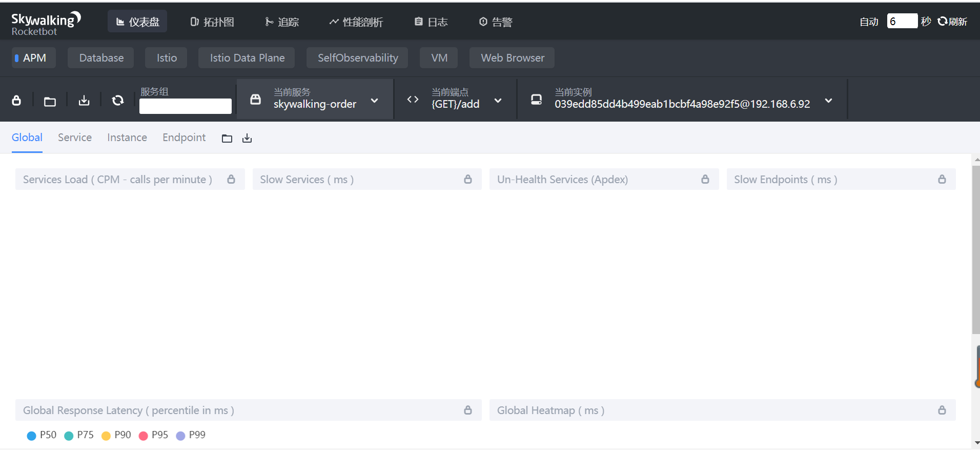980x450 pixels.
Task: Toggle the P95 legend series
Action: tap(153, 435)
